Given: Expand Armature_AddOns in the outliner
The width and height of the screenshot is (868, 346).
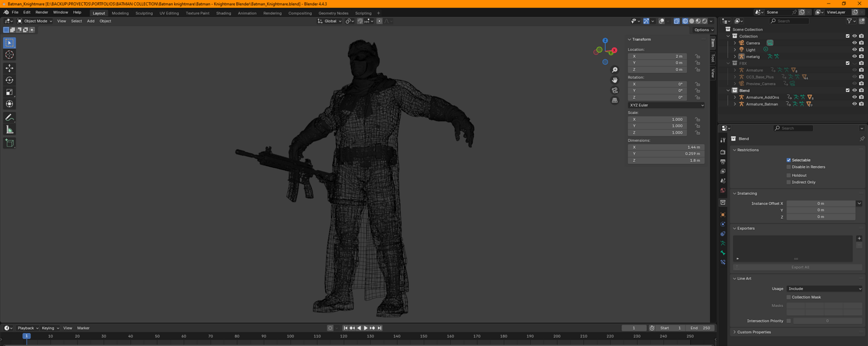Looking at the screenshot, I should point(735,97).
